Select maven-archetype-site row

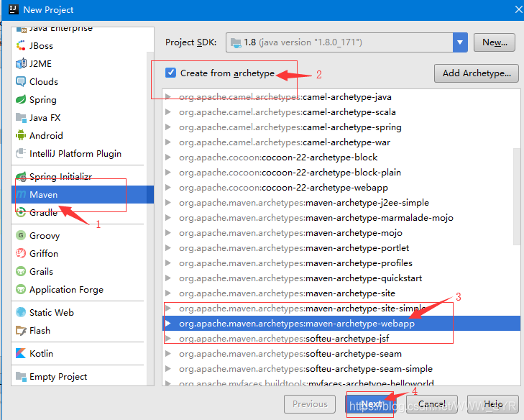point(341,293)
